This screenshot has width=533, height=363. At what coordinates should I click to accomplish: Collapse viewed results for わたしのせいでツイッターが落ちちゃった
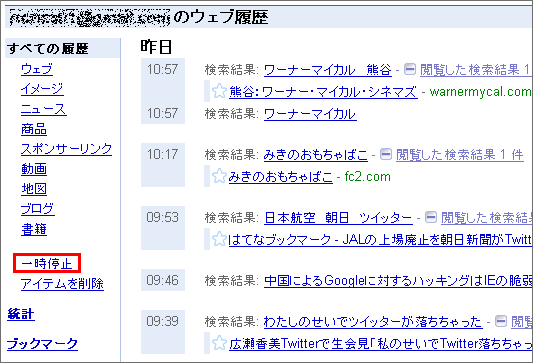point(500,321)
